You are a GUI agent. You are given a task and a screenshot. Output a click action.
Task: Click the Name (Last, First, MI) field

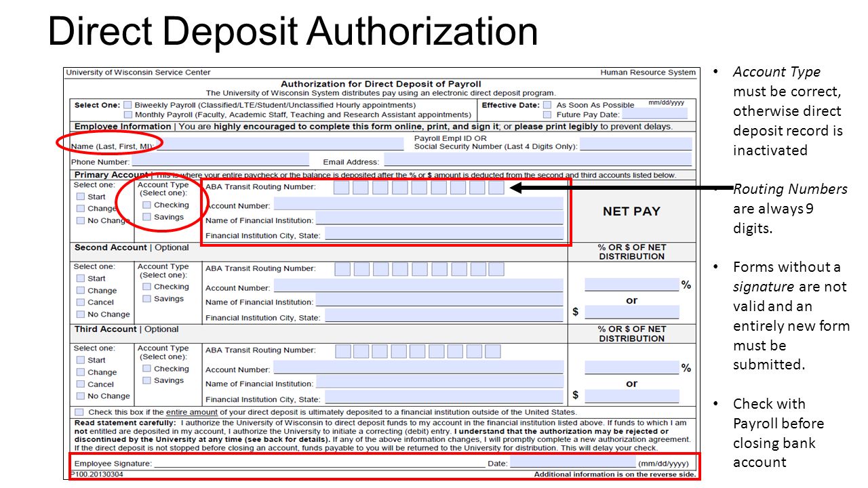coord(279,144)
